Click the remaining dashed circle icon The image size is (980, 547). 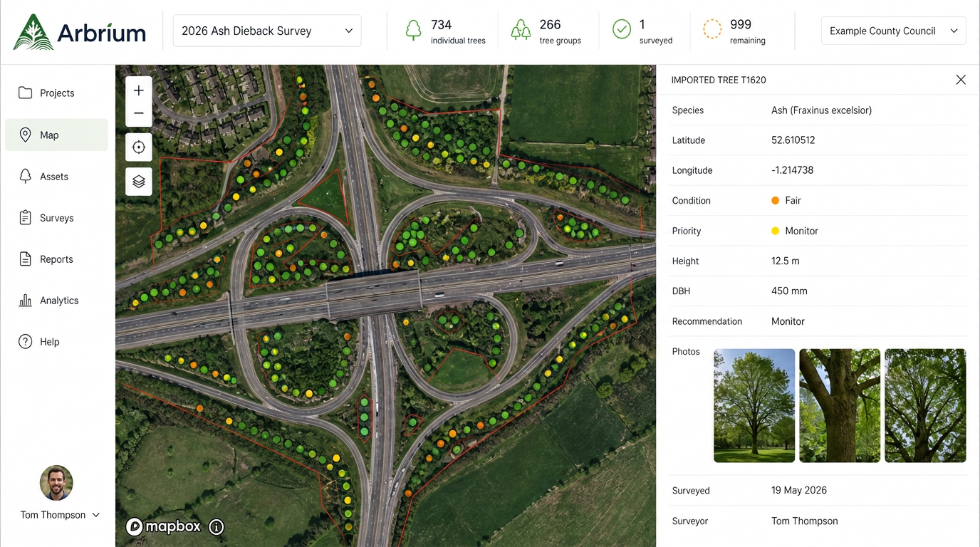(711, 30)
